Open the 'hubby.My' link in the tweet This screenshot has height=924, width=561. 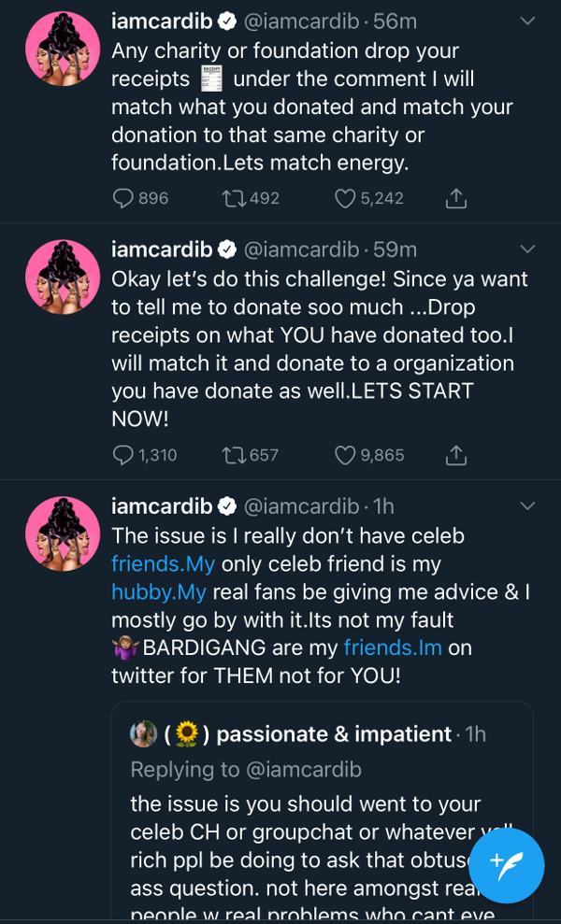[x=150, y=591]
